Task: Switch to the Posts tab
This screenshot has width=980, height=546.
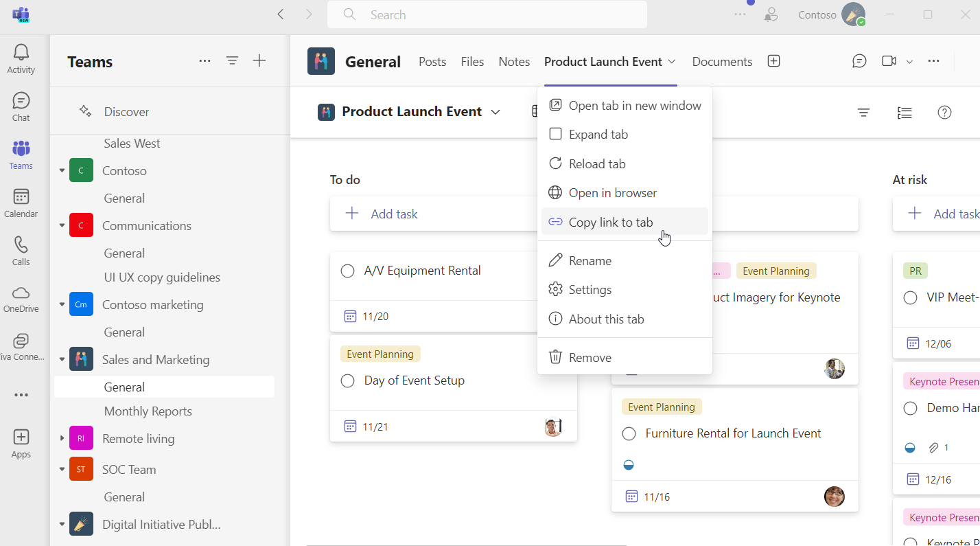Action: 432,62
